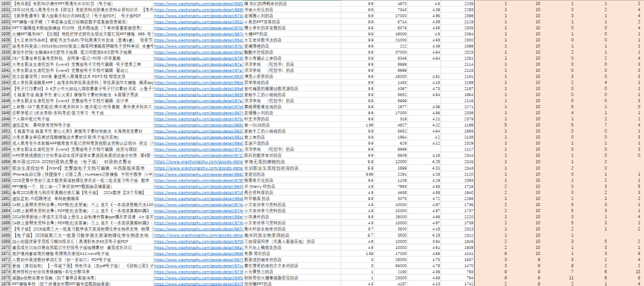
Task: Select row header 1930
Action: pos(5,4)
